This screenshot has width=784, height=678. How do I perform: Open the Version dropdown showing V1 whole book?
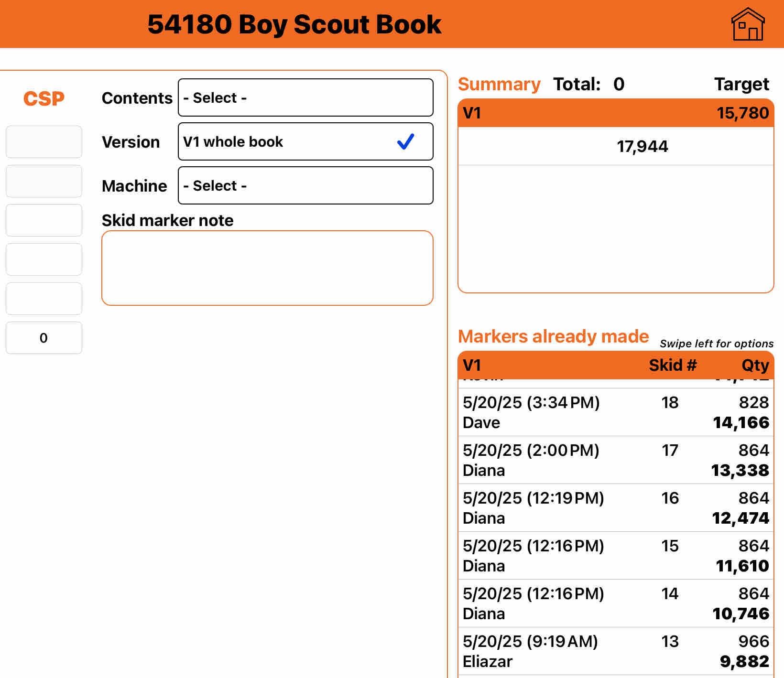(x=287, y=141)
